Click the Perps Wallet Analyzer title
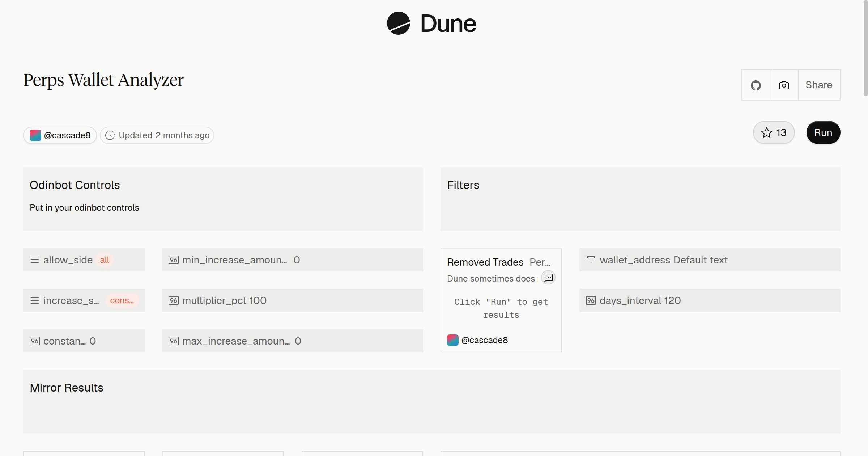This screenshot has height=456, width=868. point(103,80)
